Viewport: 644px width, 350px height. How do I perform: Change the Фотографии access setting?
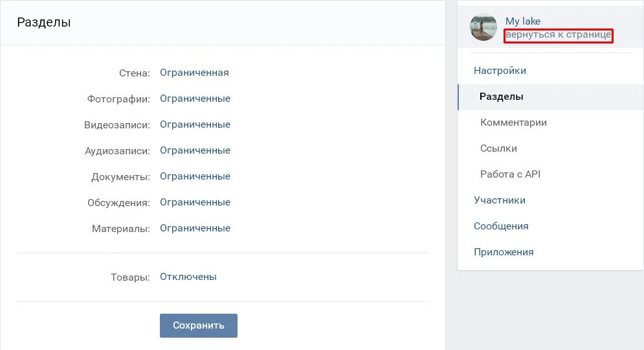point(195,99)
